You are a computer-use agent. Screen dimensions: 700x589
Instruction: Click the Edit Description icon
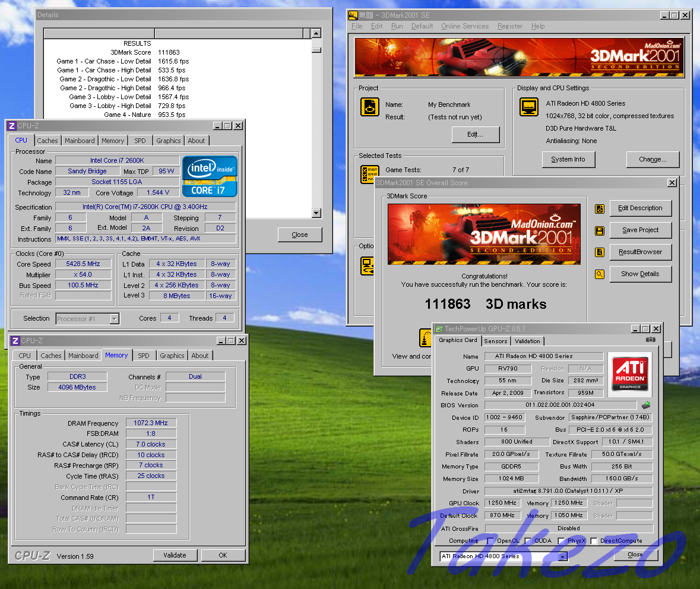[x=600, y=209]
